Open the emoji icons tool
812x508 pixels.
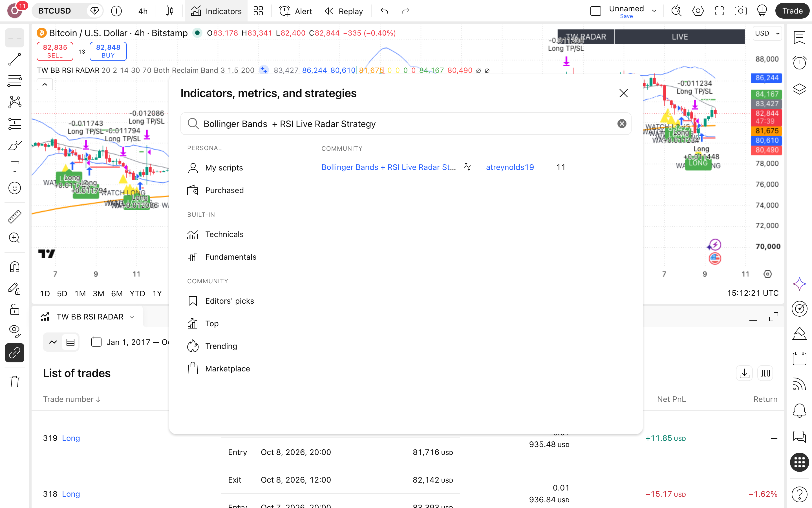[14, 188]
